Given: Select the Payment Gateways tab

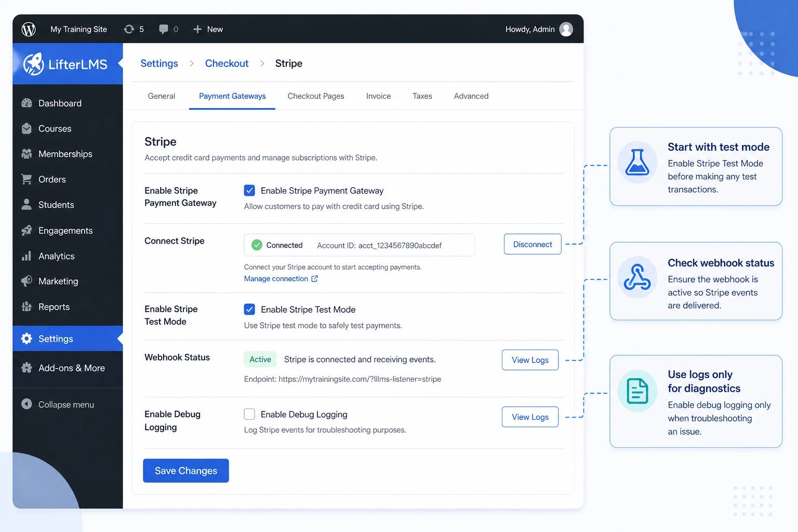Looking at the screenshot, I should click(232, 96).
